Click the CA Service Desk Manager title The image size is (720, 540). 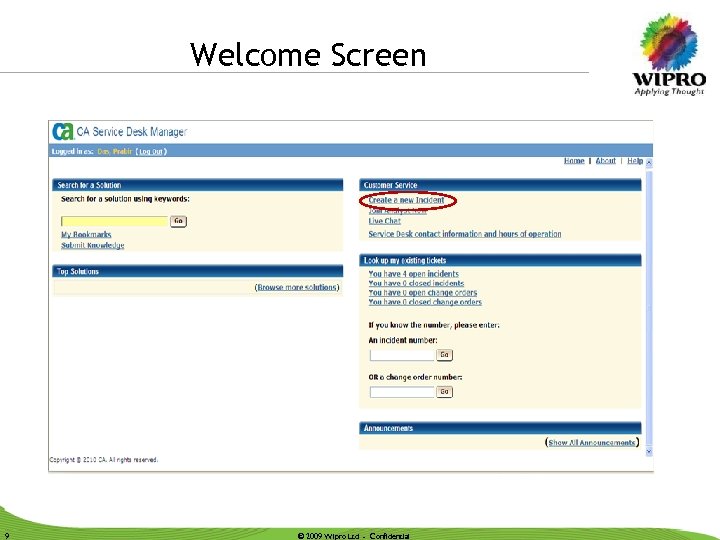pos(132,132)
